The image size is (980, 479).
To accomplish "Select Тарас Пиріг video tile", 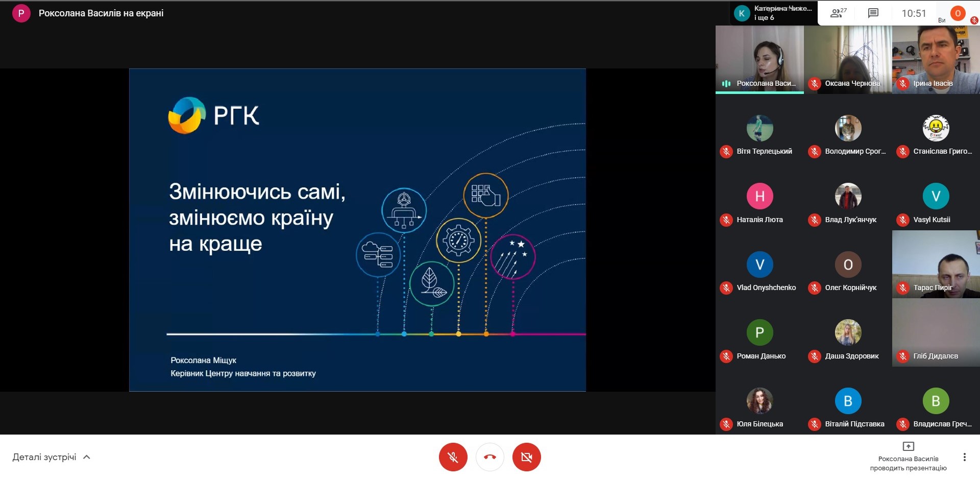I will (936, 264).
